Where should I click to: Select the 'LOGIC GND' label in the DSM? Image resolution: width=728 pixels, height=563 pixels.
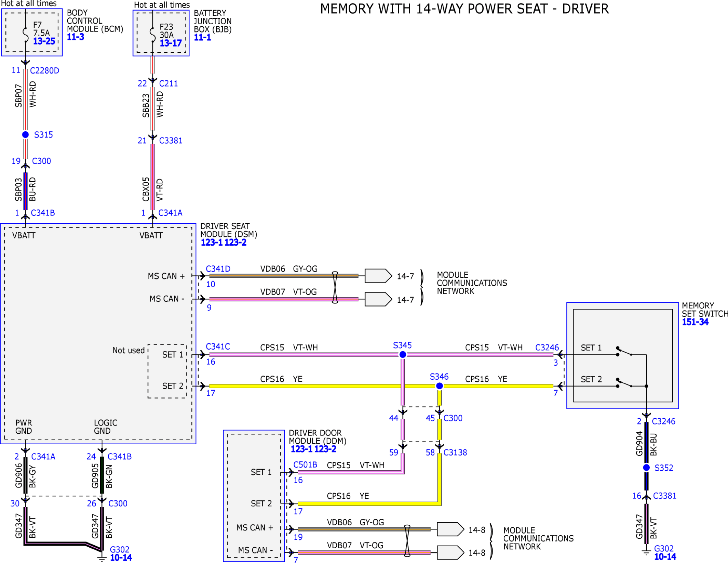click(x=106, y=427)
